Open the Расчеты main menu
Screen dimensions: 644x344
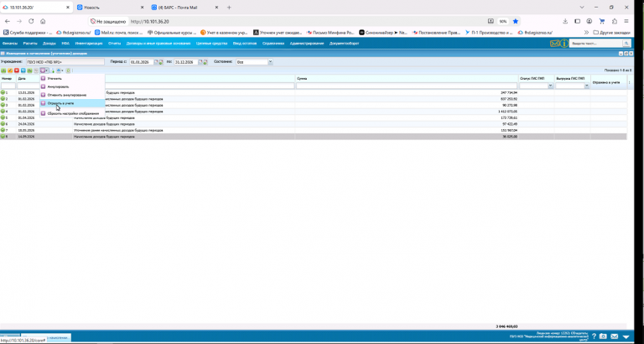pyautogui.click(x=30, y=43)
